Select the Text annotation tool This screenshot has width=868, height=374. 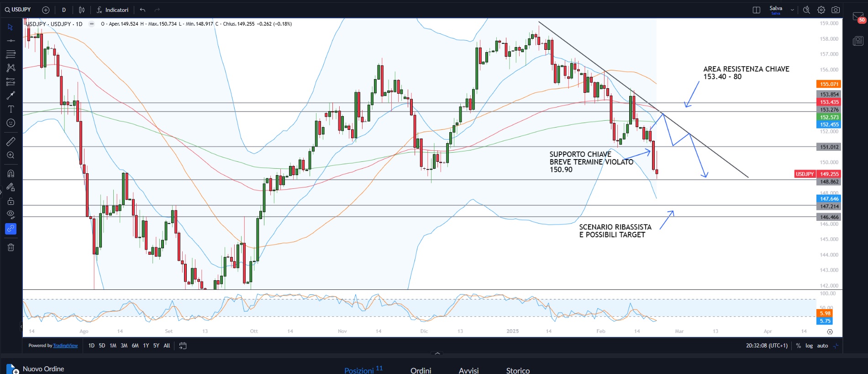pyautogui.click(x=11, y=109)
